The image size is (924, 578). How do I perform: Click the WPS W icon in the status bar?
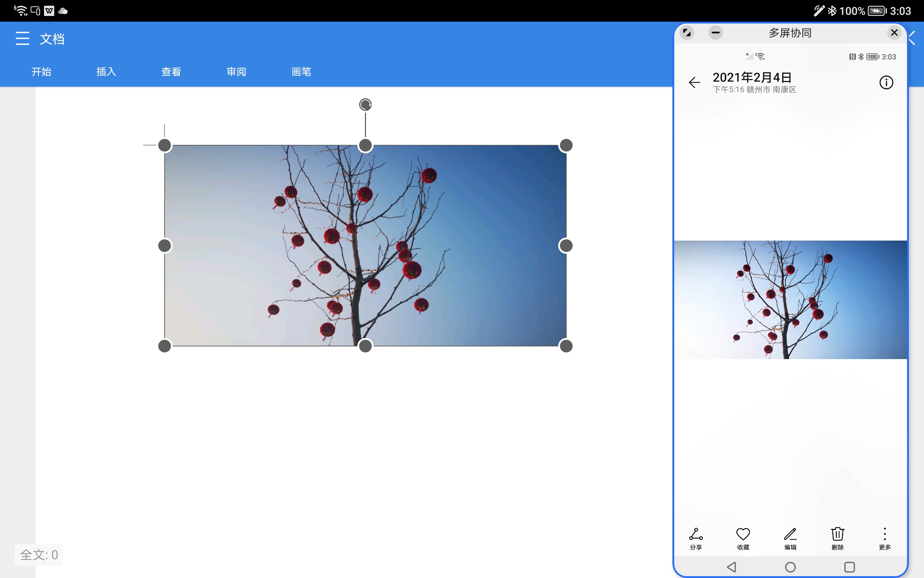(49, 11)
